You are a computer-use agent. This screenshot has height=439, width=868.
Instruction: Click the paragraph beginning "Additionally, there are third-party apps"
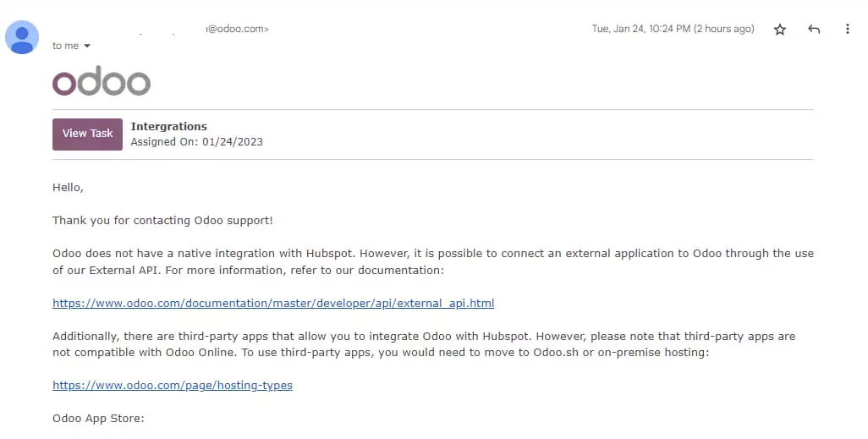pos(424,344)
